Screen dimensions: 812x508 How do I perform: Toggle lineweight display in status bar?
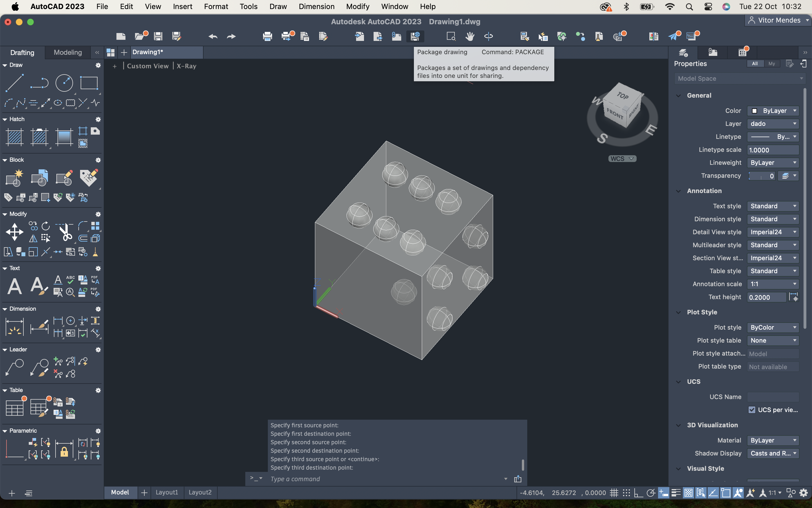pos(676,493)
